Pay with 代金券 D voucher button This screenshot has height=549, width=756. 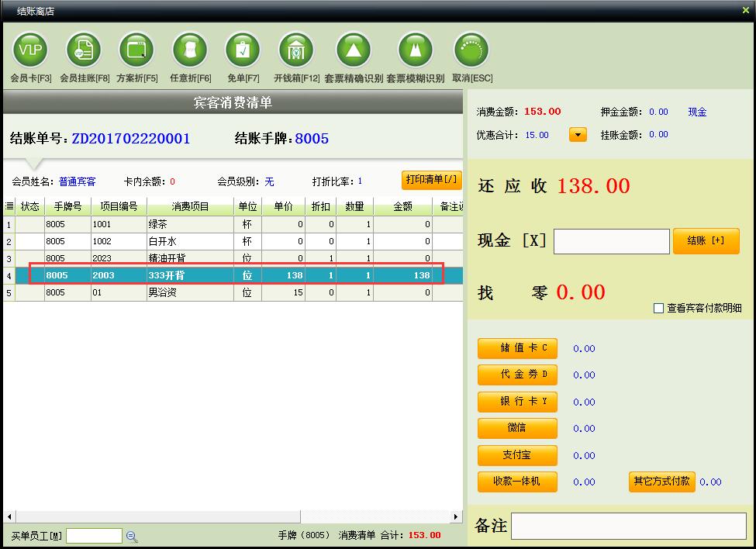pos(517,375)
